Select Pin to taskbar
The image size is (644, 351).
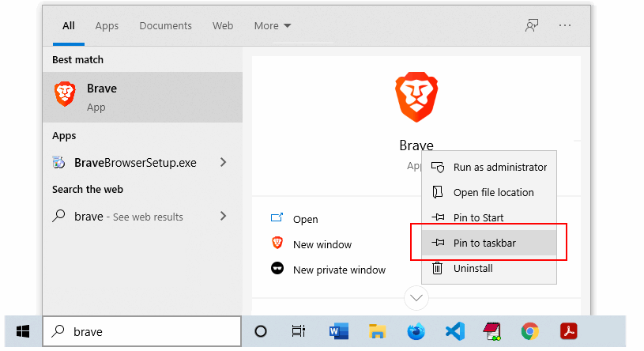pos(489,243)
